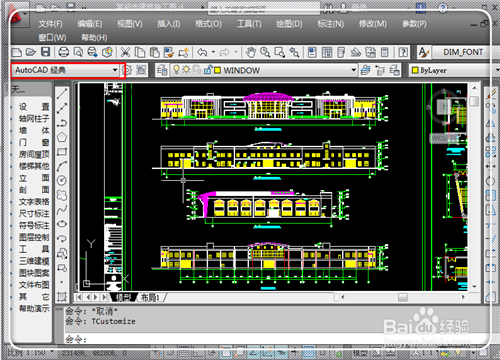500x360 pixels.
Task: Open Workspace Settings gear icon
Action: click(x=127, y=70)
